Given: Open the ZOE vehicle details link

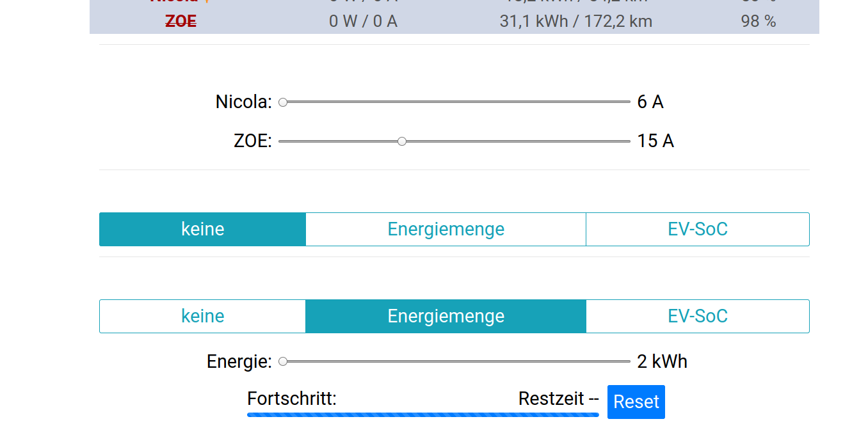Looking at the screenshot, I should (x=180, y=21).
